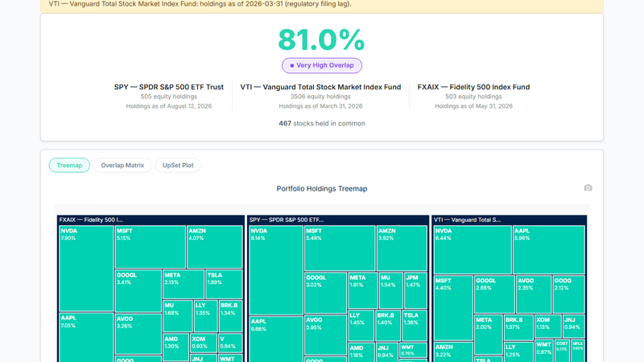Click Holdings as of March 31, 2026

(320, 106)
